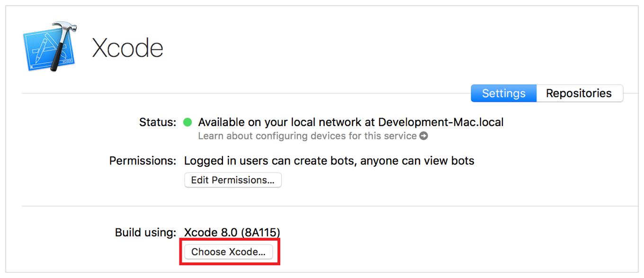
Task: Click the Permissions label
Action: [142, 161]
